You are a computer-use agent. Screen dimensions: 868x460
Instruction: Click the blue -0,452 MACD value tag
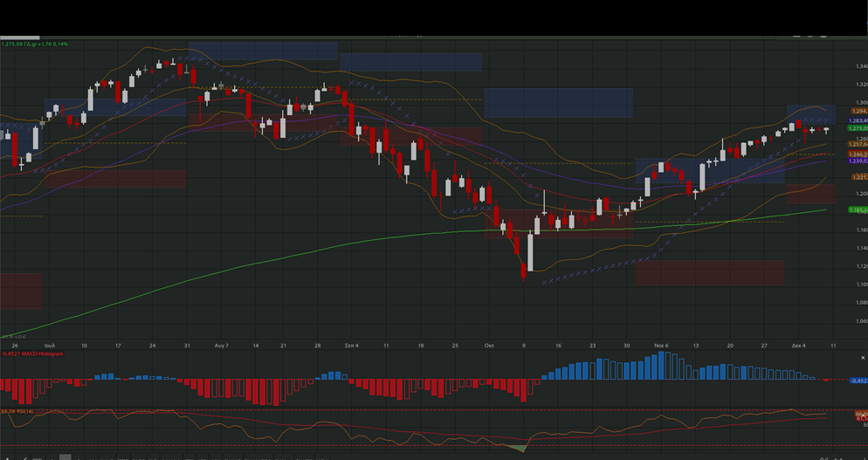[858, 381]
